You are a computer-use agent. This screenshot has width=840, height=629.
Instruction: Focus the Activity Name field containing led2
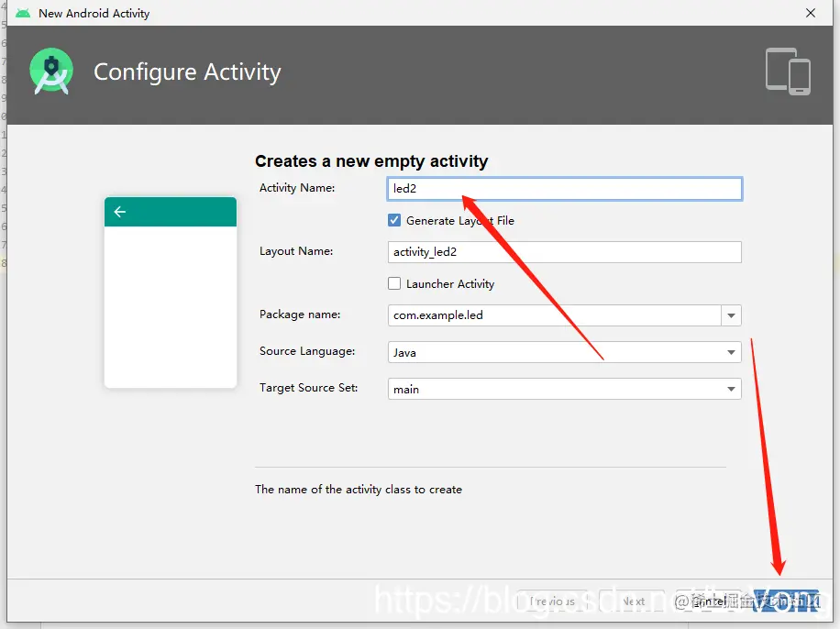coord(565,189)
